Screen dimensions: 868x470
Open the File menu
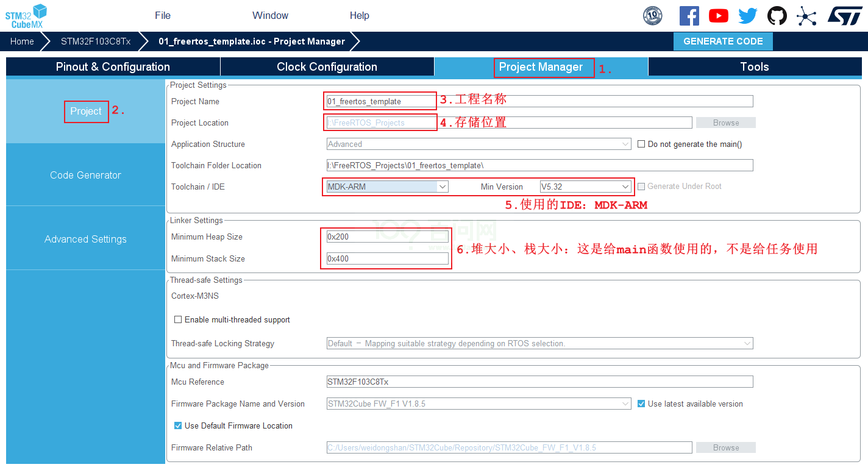tap(163, 16)
